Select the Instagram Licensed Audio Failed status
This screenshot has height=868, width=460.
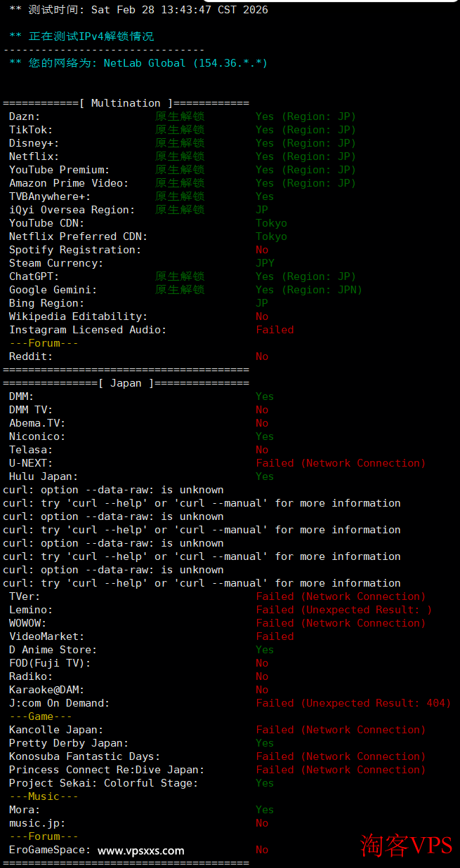pyautogui.click(x=275, y=330)
